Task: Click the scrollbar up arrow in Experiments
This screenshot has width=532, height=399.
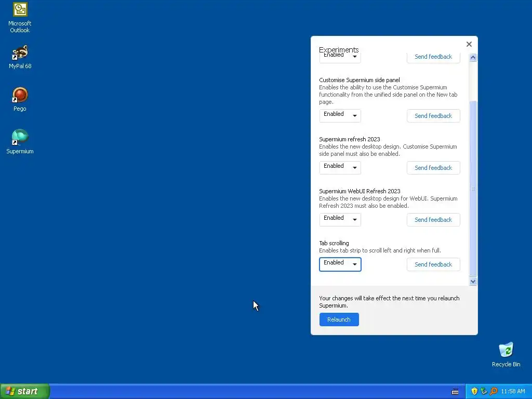Action: coord(473,58)
